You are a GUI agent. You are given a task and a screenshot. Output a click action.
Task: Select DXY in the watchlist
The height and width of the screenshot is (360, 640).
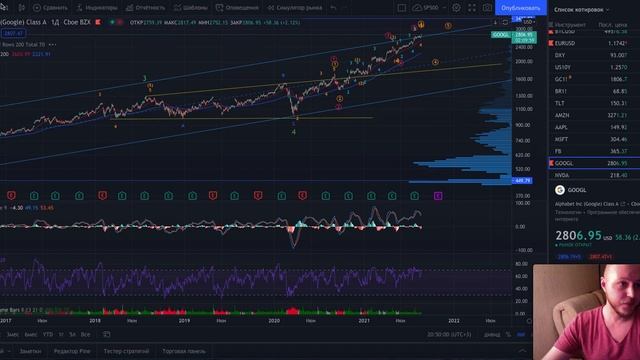pyautogui.click(x=594, y=55)
